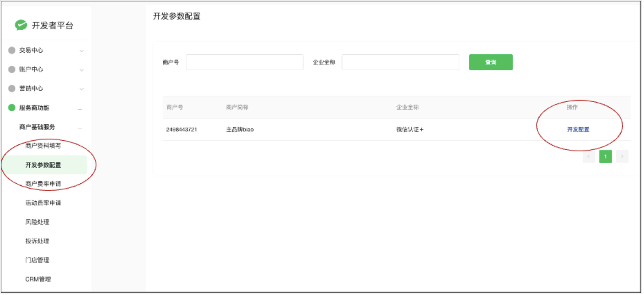Click the 开发配置 link in table
Screen dimensions: 644x295
pyautogui.click(x=578, y=130)
